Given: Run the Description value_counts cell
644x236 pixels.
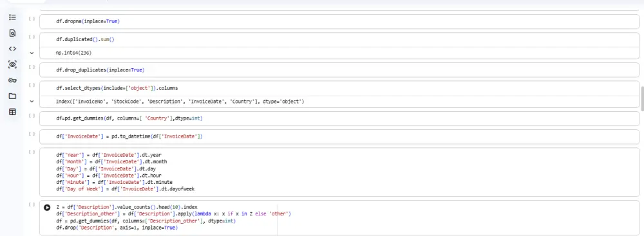Looking at the screenshot, I should pos(47,208).
